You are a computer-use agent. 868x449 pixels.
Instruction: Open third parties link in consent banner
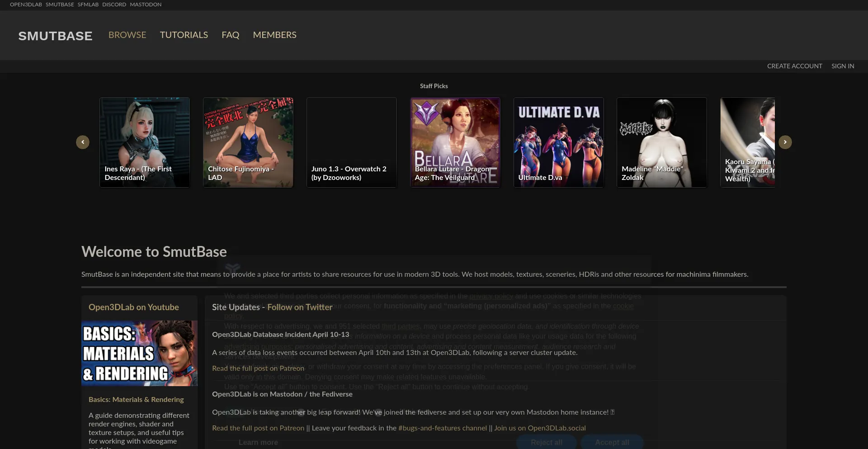(401, 326)
